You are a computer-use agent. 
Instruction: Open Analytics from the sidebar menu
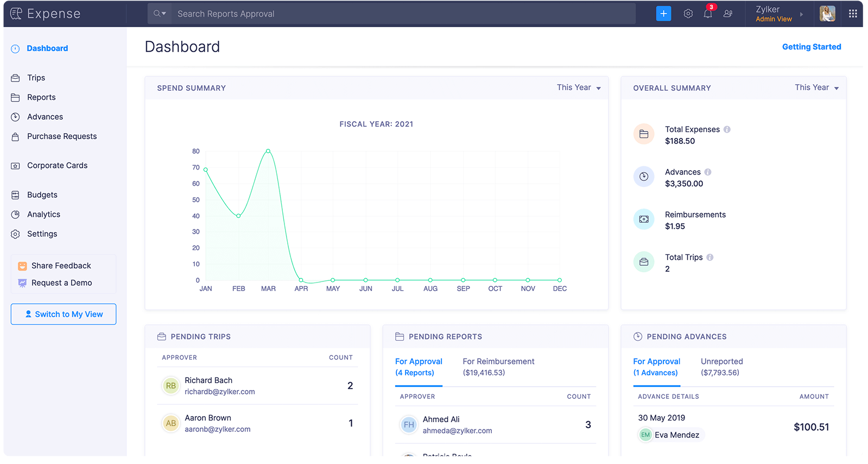pos(43,214)
